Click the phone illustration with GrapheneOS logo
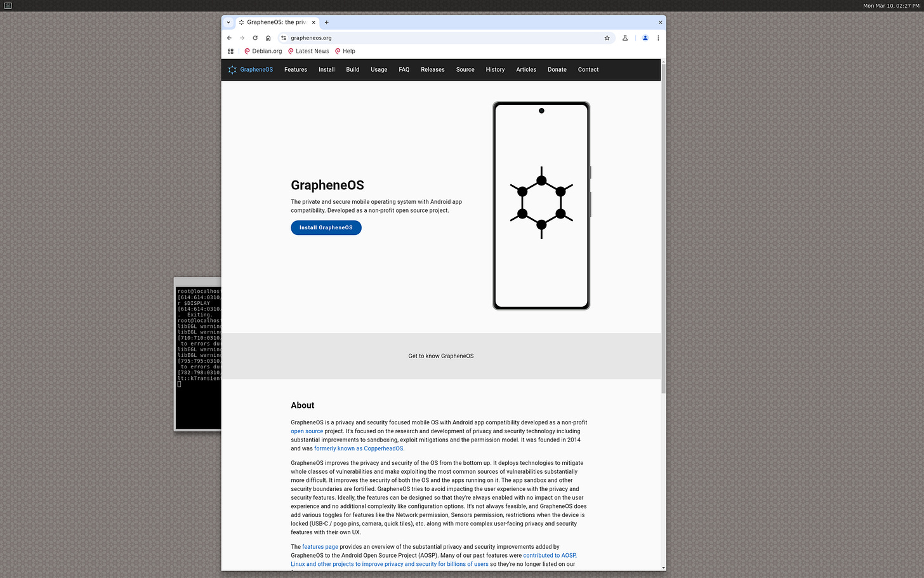This screenshot has width=924, height=578. pos(541,206)
